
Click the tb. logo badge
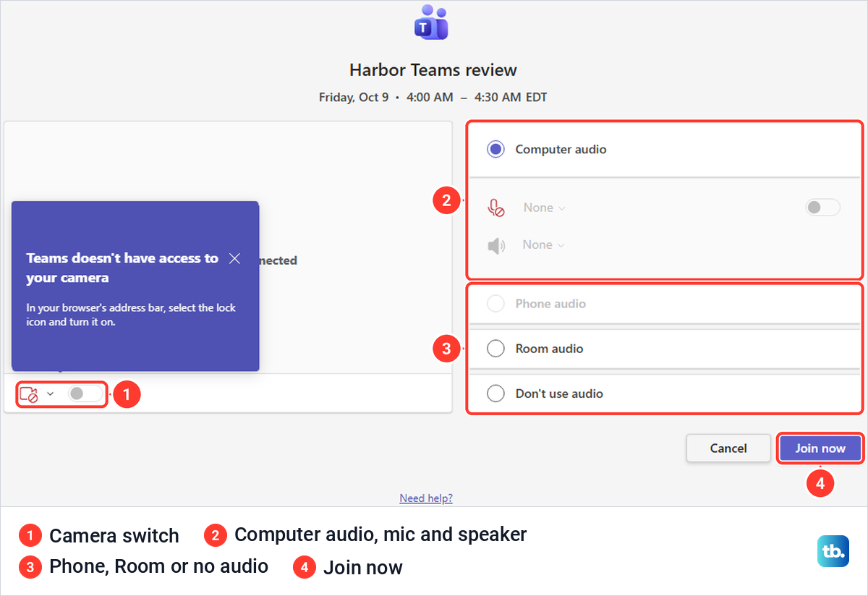pyautogui.click(x=833, y=551)
